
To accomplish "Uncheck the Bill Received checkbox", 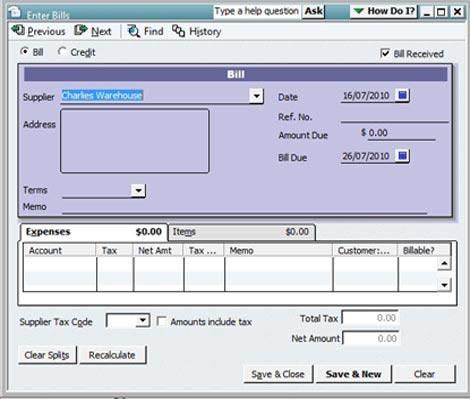I will pyautogui.click(x=385, y=53).
